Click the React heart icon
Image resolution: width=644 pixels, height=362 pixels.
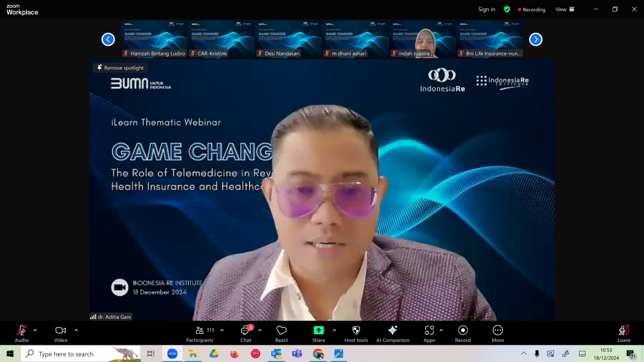[x=281, y=334]
